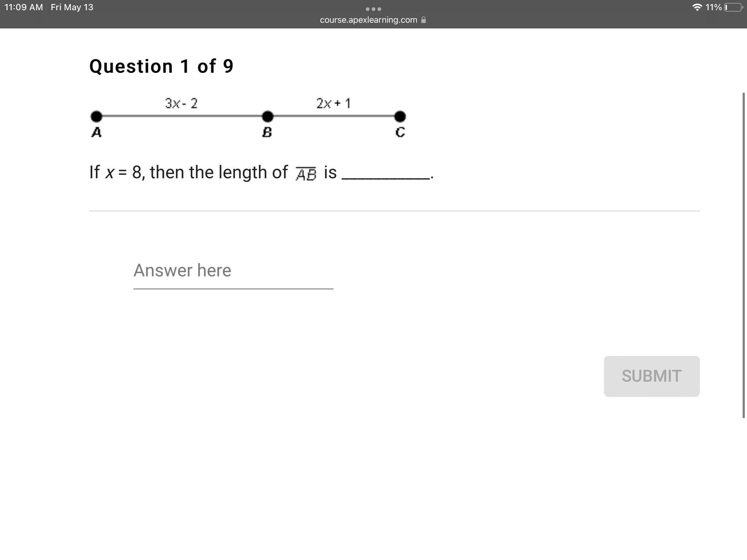Tap the battery indicator icon
The width and height of the screenshot is (747, 560).
[733, 7]
